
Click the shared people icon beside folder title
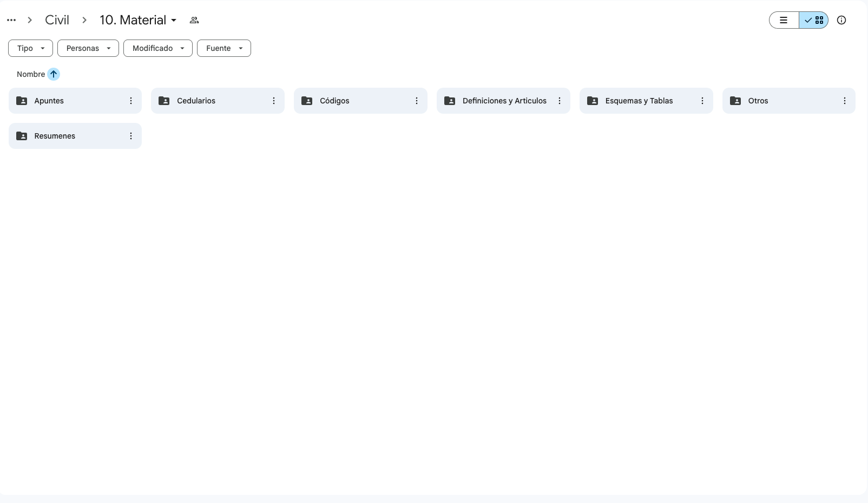click(194, 20)
